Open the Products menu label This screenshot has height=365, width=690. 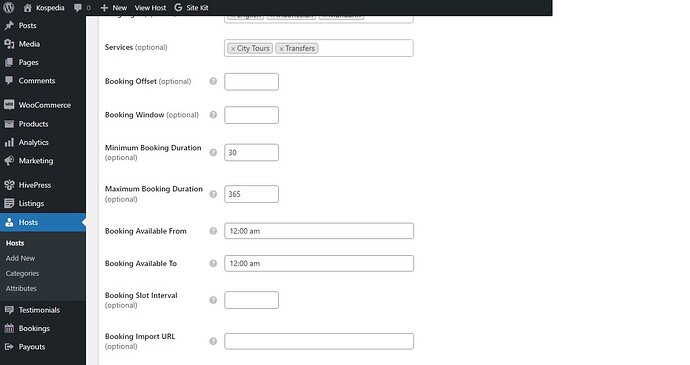tap(33, 124)
